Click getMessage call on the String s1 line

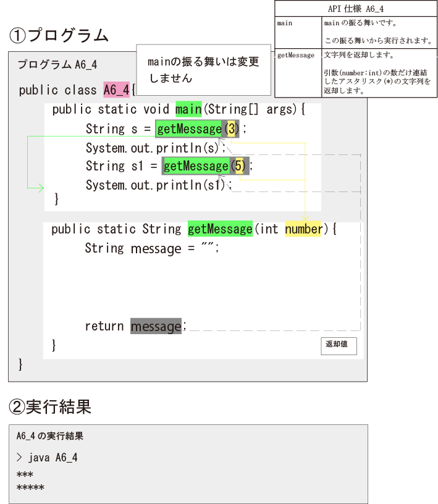[x=196, y=166]
